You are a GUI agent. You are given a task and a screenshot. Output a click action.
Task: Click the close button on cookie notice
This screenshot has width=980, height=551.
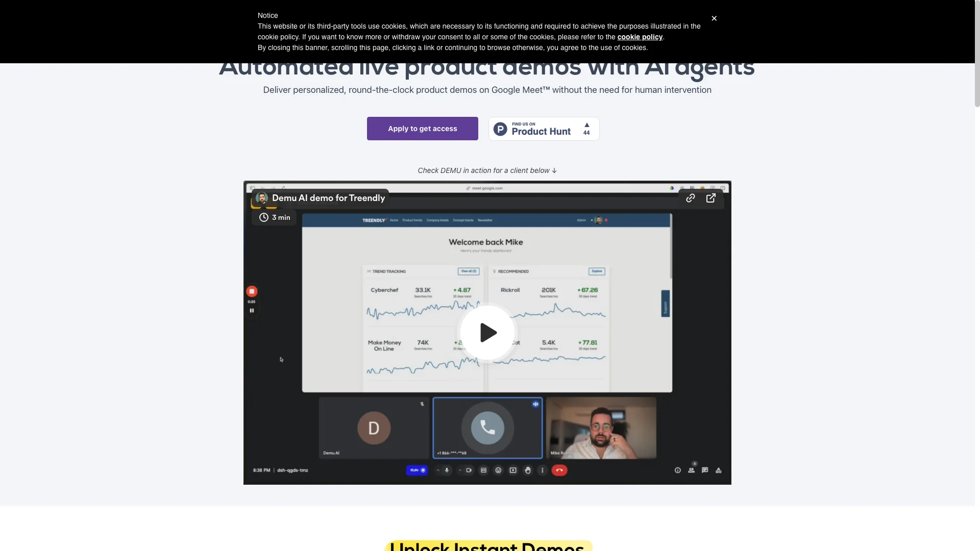point(714,19)
